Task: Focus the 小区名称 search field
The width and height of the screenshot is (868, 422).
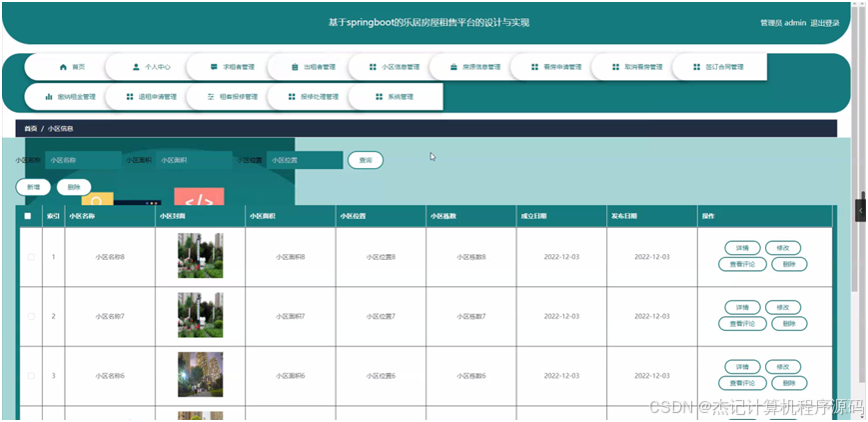Action: [x=83, y=160]
